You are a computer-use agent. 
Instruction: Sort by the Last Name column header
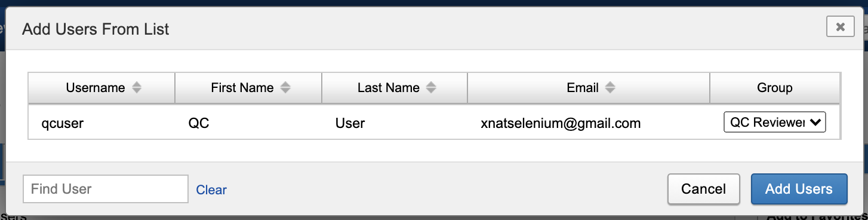click(x=395, y=88)
